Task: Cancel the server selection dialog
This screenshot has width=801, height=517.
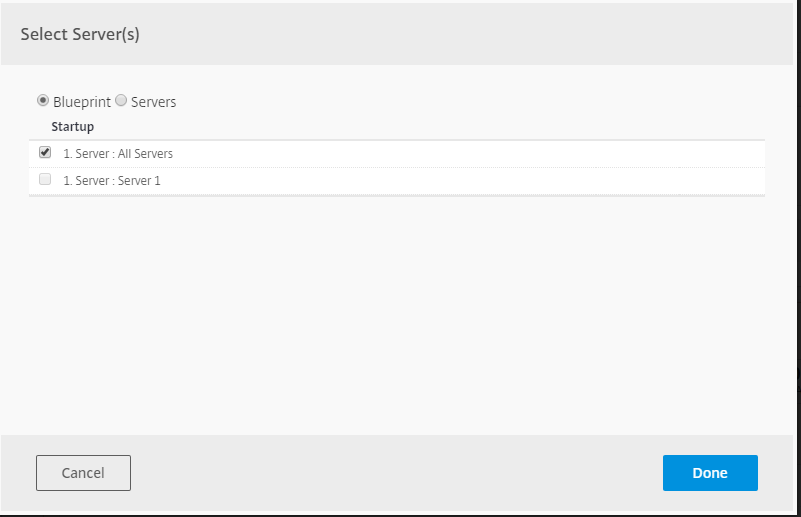Action: coord(83,473)
